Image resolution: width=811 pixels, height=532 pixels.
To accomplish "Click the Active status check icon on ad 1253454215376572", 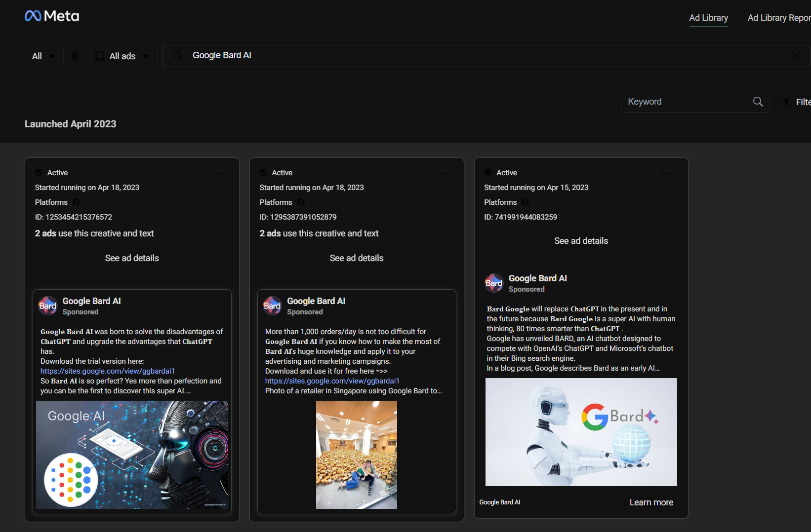I will (x=39, y=173).
